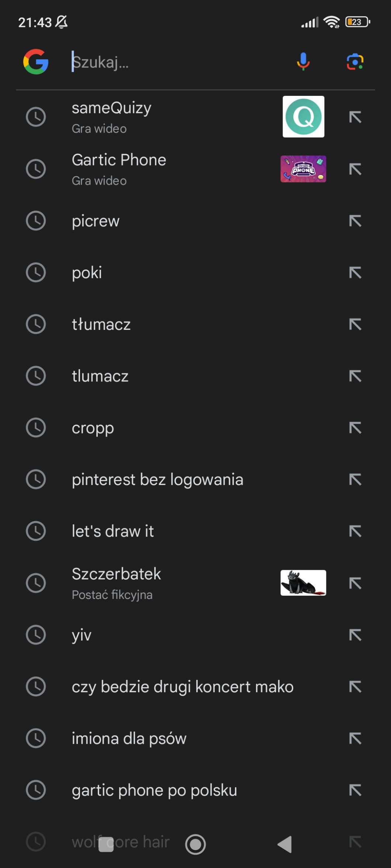Viewport: 391px width, 868px height.
Task: Choose pinterest bez logowania suggestion
Action: (x=158, y=480)
